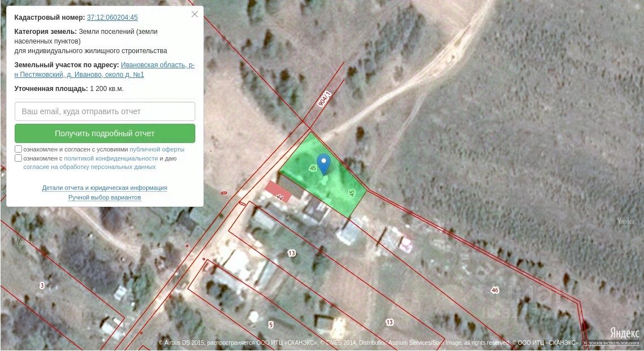Click the Яндекс logo on the map
Viewport: 644px width, 351px height.
[x=624, y=332]
